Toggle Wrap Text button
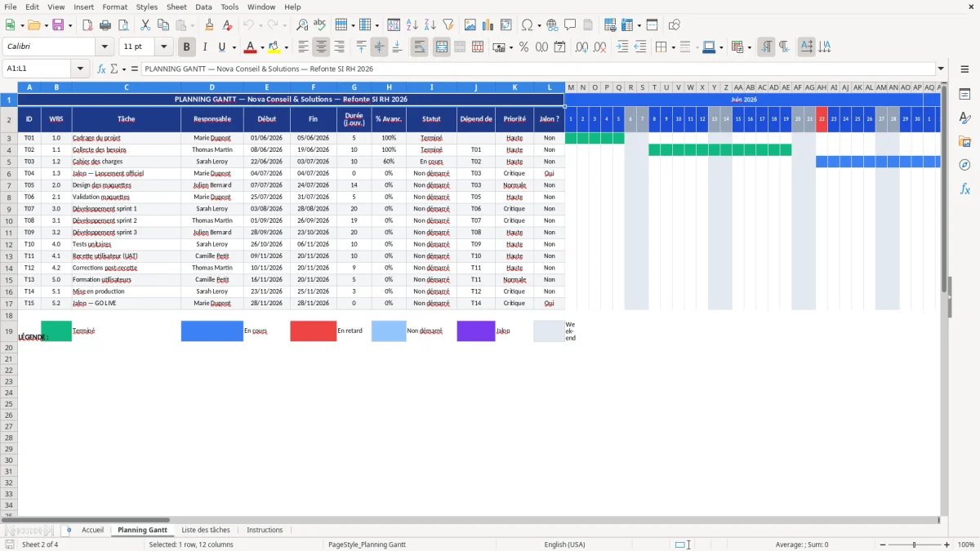 pos(420,47)
